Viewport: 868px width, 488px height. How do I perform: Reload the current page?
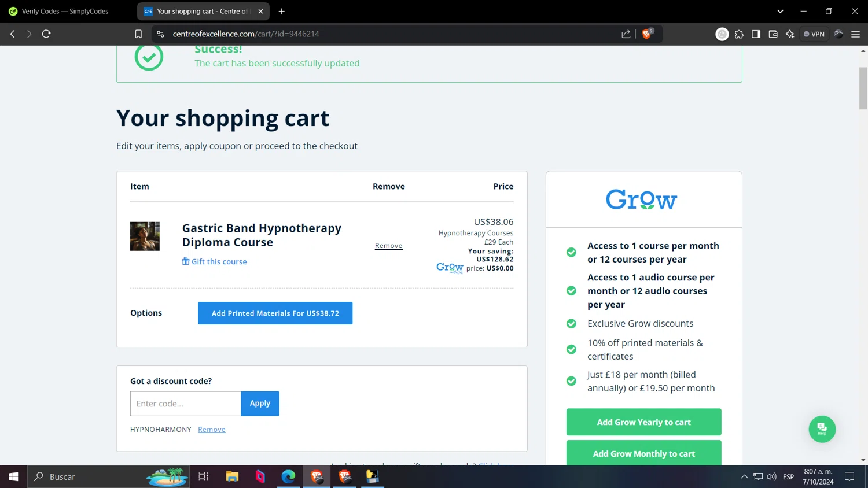click(46, 34)
